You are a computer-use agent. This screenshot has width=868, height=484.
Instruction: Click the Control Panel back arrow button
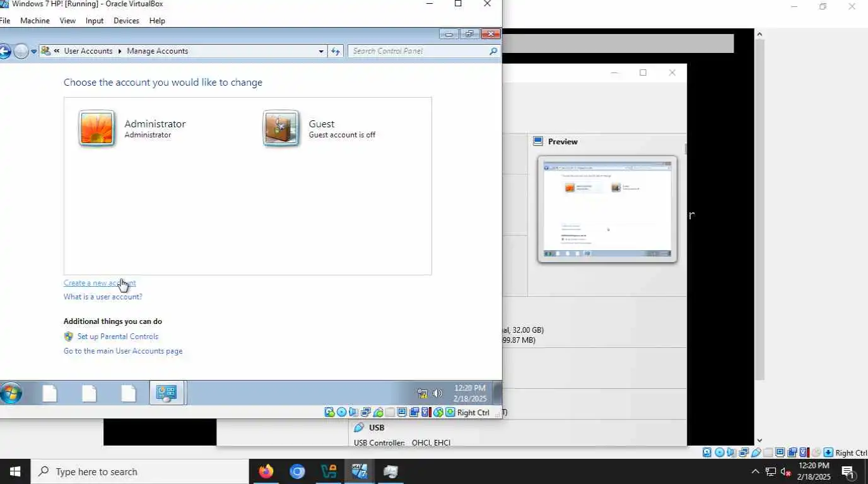4,52
